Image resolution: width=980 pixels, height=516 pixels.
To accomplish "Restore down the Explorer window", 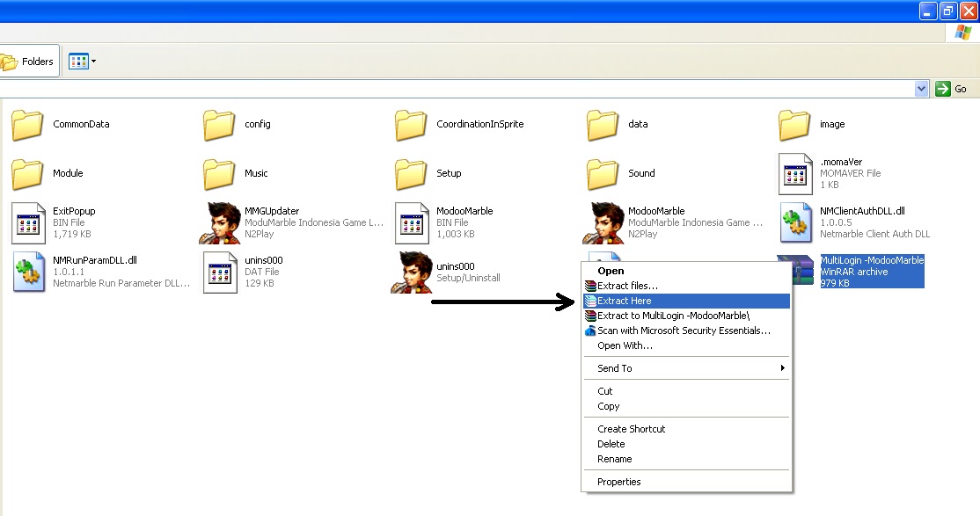I will coord(948,11).
